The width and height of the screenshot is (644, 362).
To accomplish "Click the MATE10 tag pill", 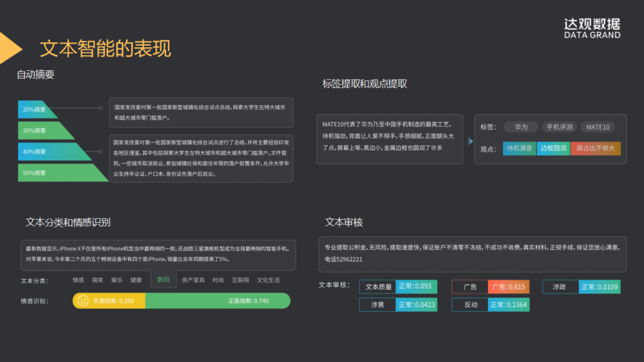I will click(597, 127).
